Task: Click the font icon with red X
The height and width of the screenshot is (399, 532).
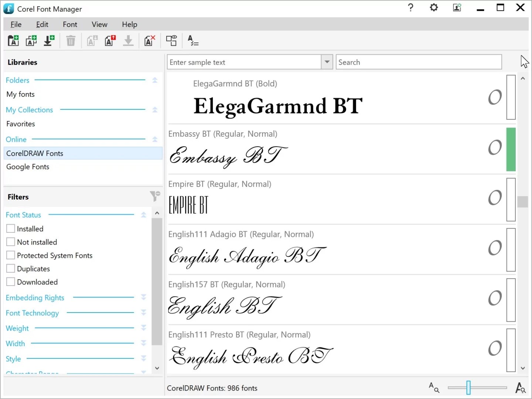Action: tap(150, 40)
